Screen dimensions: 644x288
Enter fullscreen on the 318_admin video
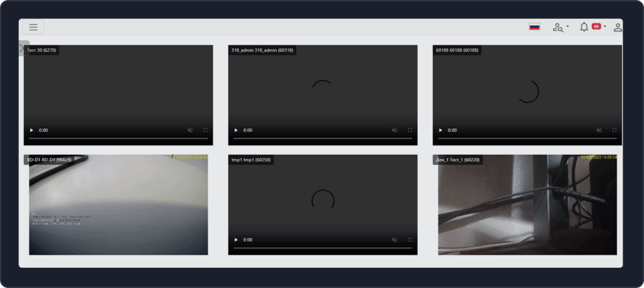pos(410,130)
